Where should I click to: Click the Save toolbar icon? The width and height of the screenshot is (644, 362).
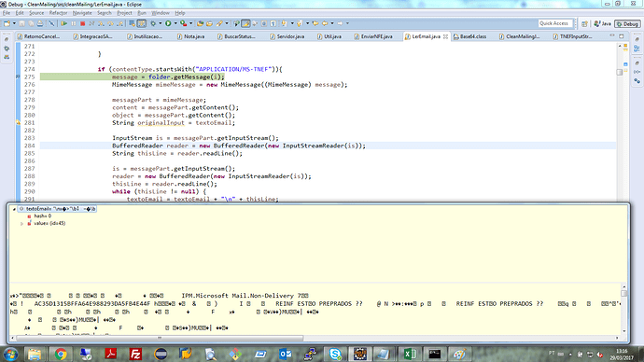click(21, 23)
